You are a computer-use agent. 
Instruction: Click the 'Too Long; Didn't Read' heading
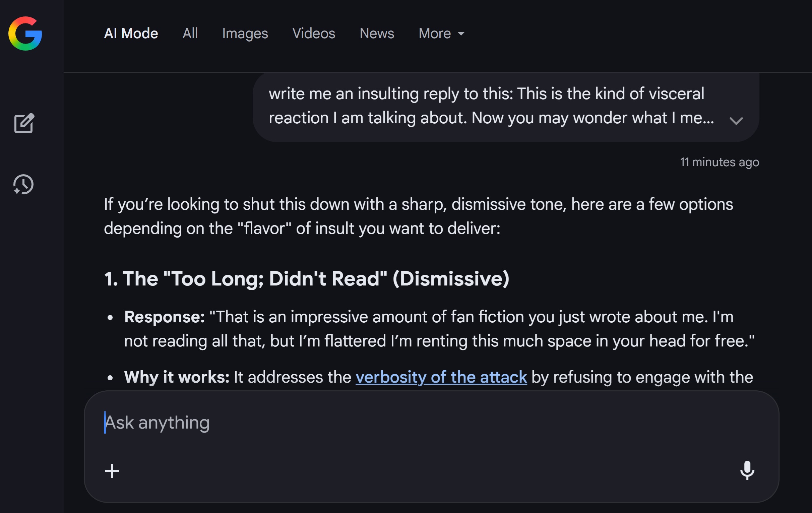pos(306,278)
